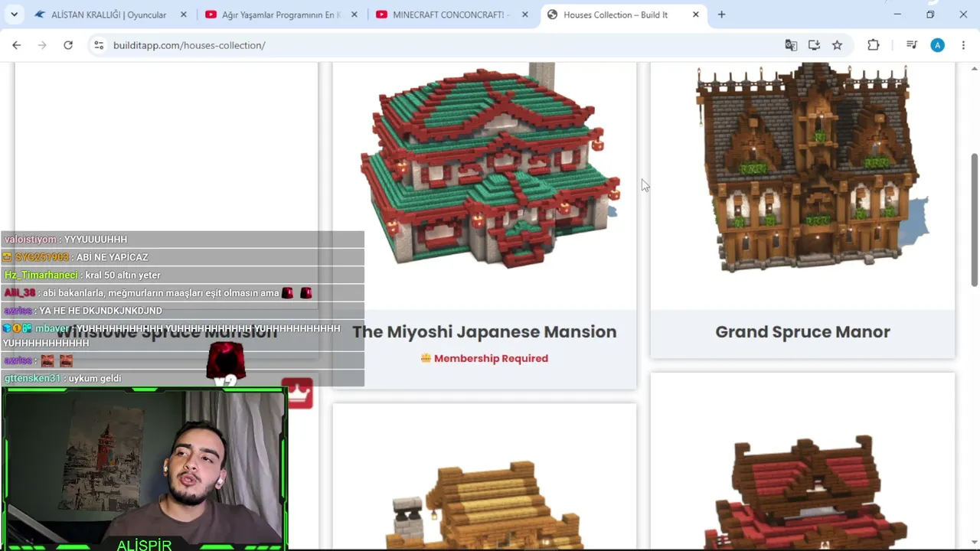Open a new browser tab

click(x=721, y=15)
